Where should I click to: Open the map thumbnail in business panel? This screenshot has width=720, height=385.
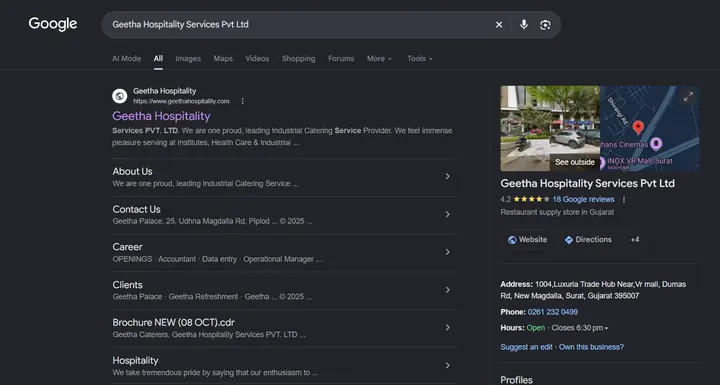(x=650, y=128)
